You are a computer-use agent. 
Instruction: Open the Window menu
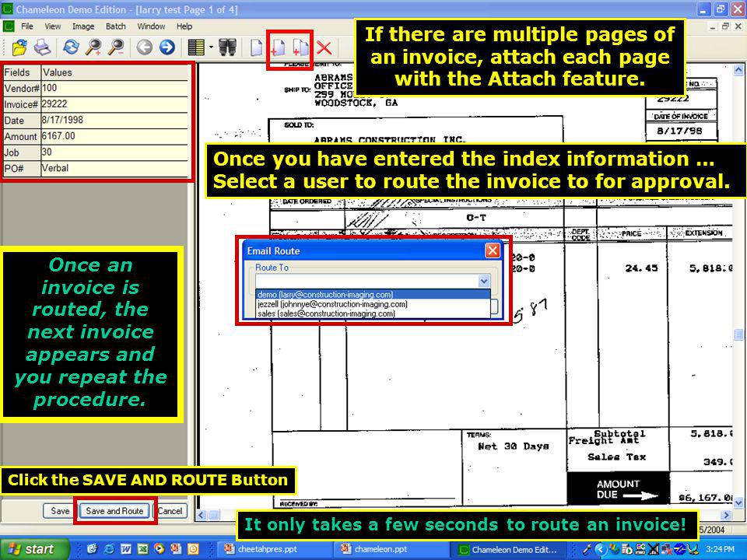tap(151, 26)
